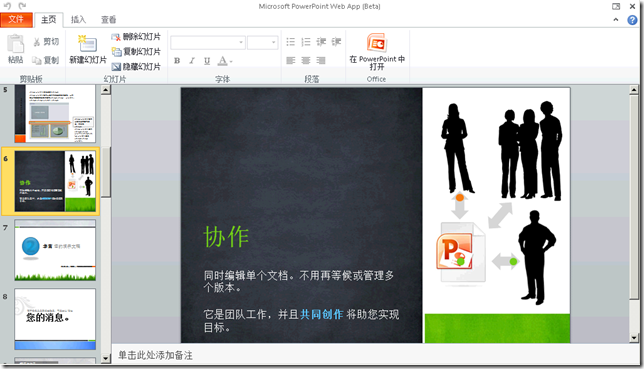
Task: Duplicate the slide with 复制幻灯片
Action: click(136, 52)
